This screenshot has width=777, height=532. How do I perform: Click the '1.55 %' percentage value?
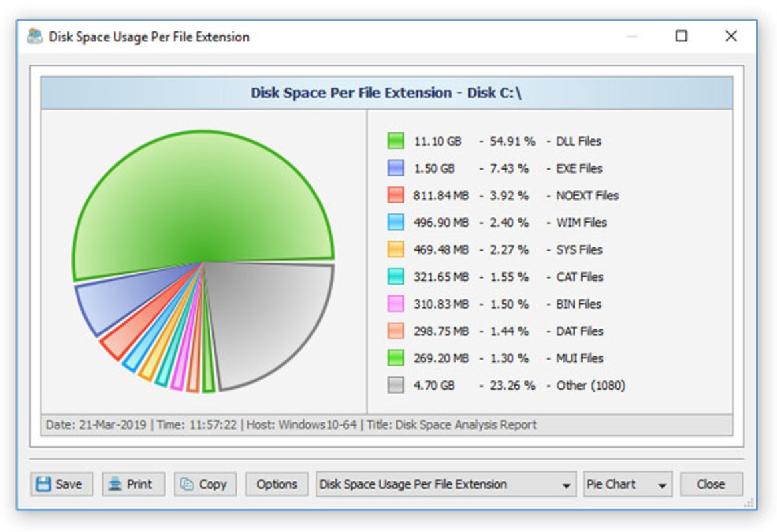[509, 277]
